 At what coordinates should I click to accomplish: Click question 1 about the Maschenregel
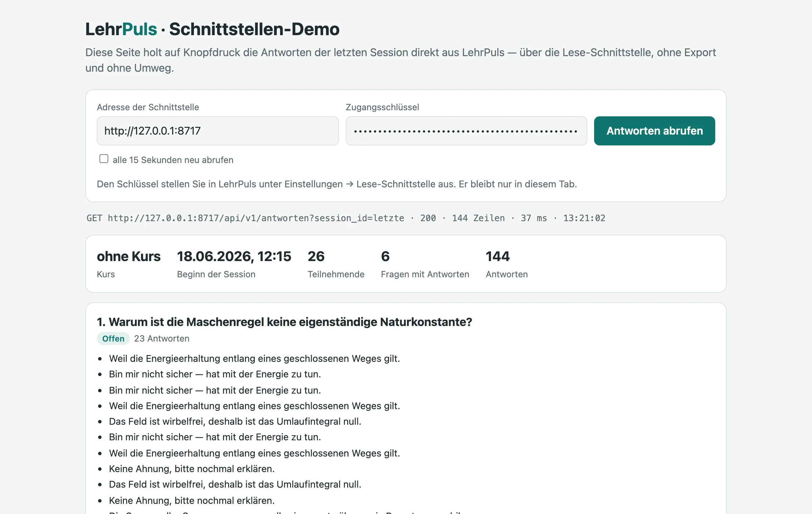click(285, 322)
